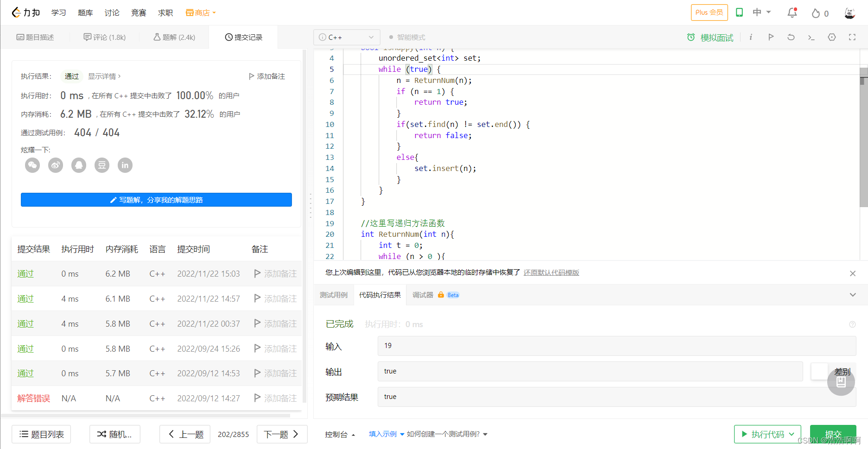This screenshot has width=868, height=449.
Task: Share result to Weibo
Action: 56,165
